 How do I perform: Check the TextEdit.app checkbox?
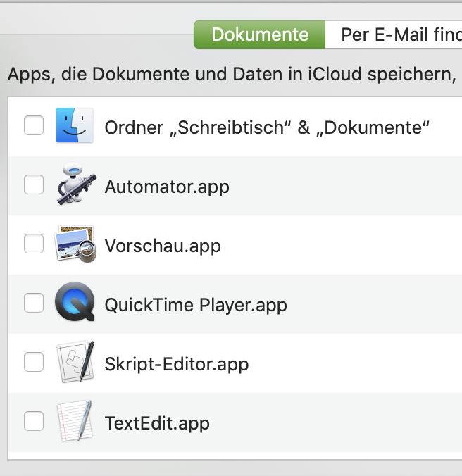34,421
